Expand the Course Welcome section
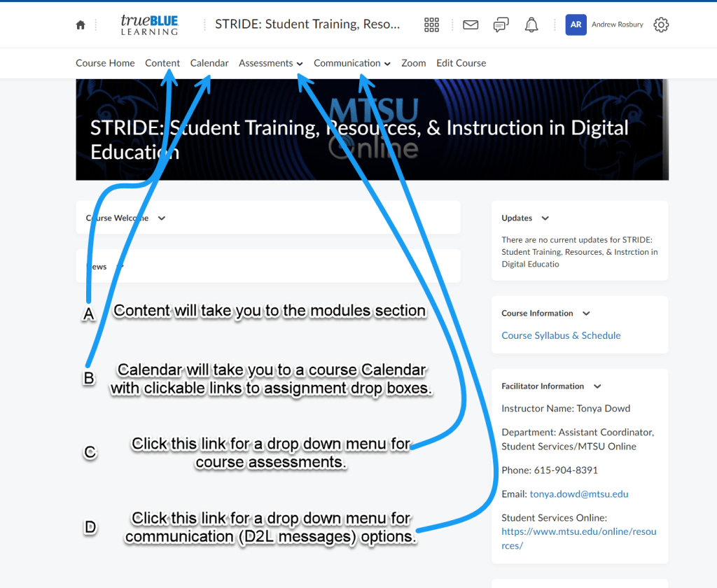717x588 pixels. [x=162, y=218]
